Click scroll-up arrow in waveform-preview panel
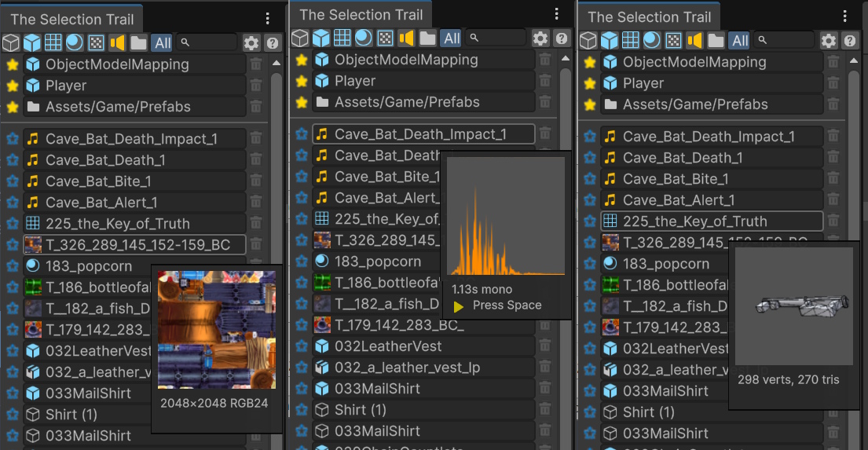This screenshot has height=450, width=868. click(566, 58)
